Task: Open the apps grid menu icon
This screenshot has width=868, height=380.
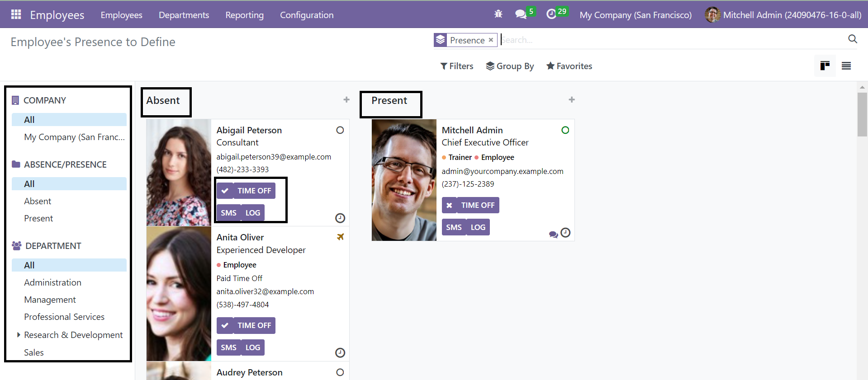Action: pos(16,14)
